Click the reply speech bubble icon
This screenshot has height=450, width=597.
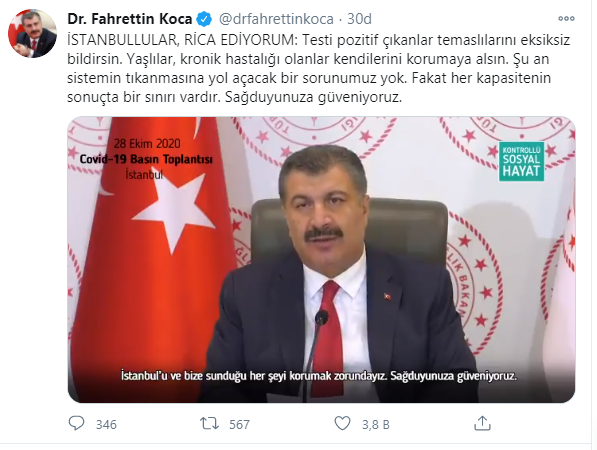pyautogui.click(x=76, y=423)
